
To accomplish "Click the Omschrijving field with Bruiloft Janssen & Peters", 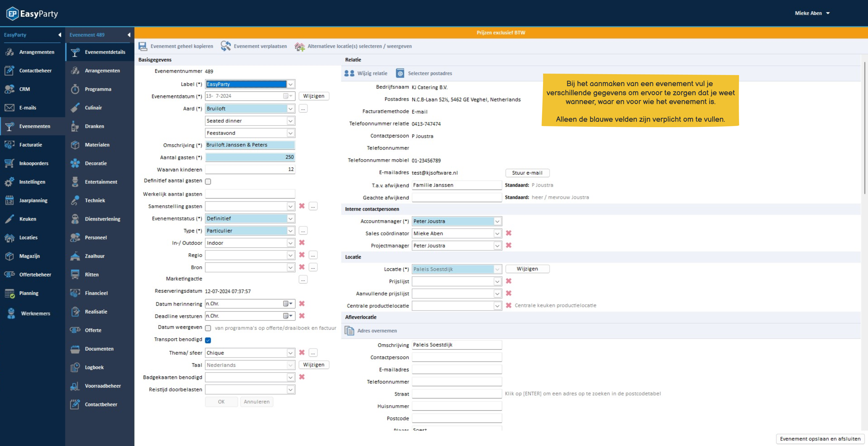I will coord(250,145).
